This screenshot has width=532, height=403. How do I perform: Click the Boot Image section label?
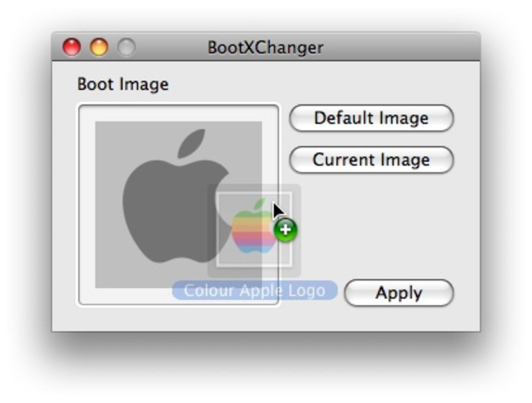pyautogui.click(x=123, y=84)
